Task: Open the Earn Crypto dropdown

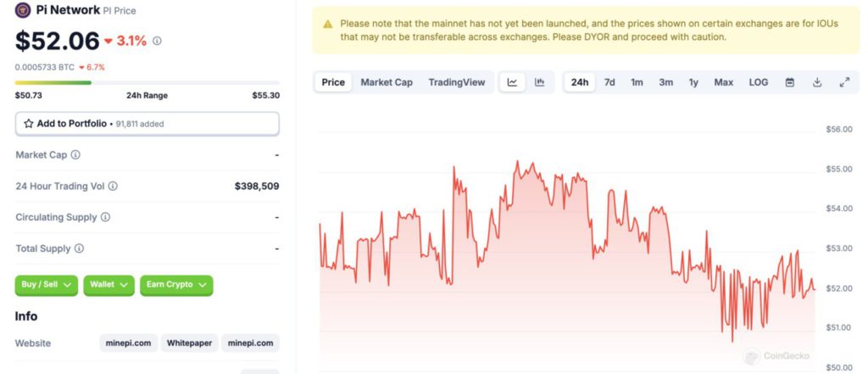Action: coord(176,285)
